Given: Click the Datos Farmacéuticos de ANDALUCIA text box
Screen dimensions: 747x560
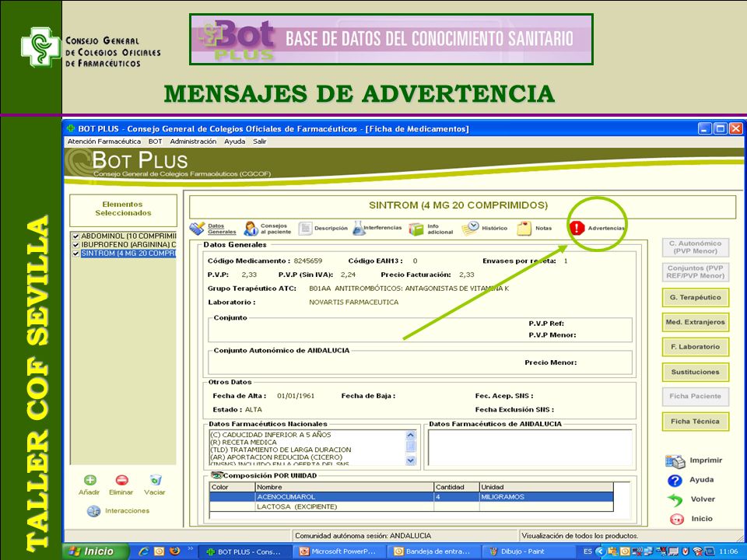Looking at the screenshot, I should coord(530,447).
